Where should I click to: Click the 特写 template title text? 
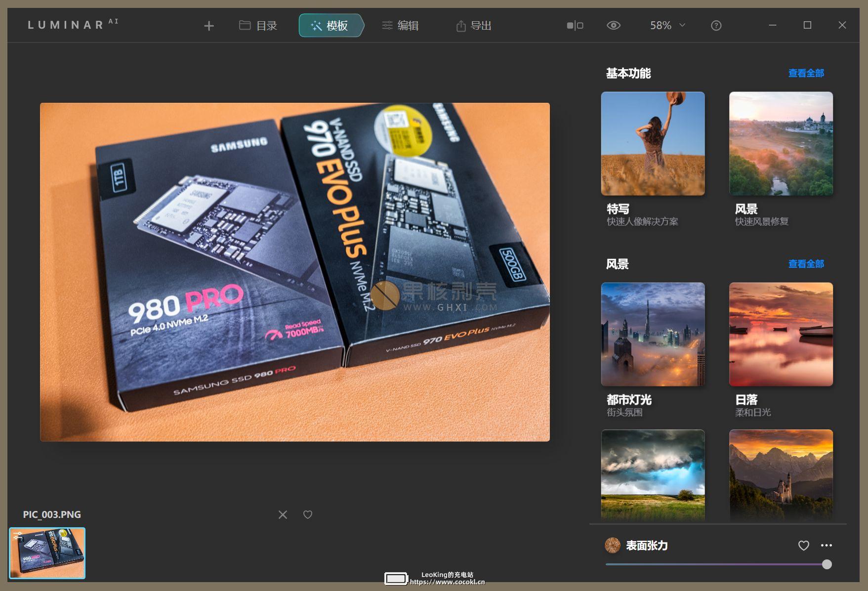click(618, 209)
